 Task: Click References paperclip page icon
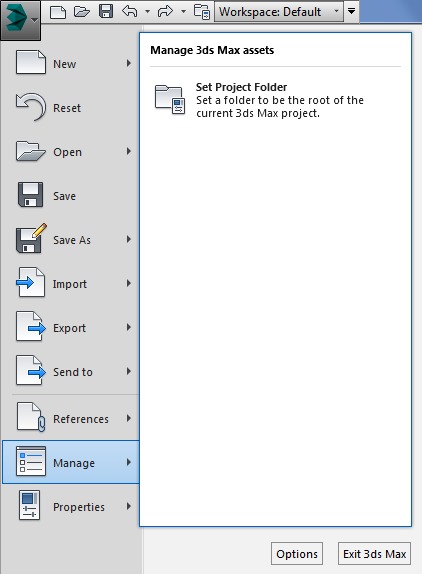click(x=31, y=417)
